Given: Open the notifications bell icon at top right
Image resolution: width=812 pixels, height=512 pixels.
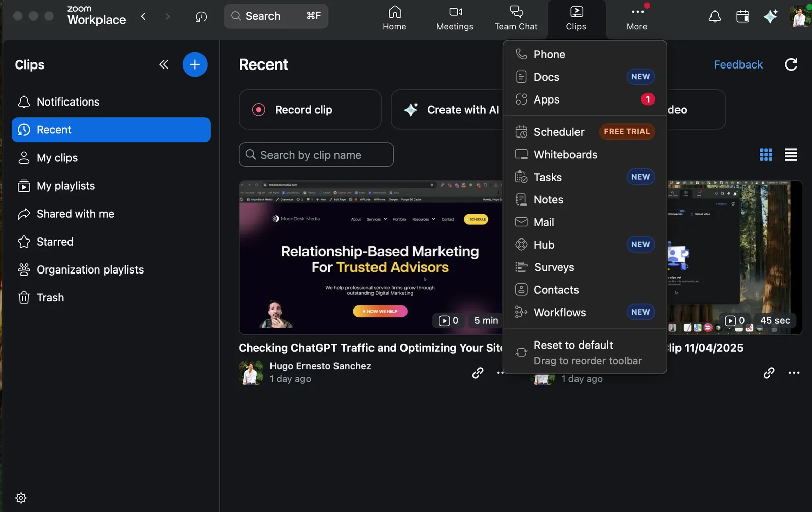Looking at the screenshot, I should [x=715, y=17].
